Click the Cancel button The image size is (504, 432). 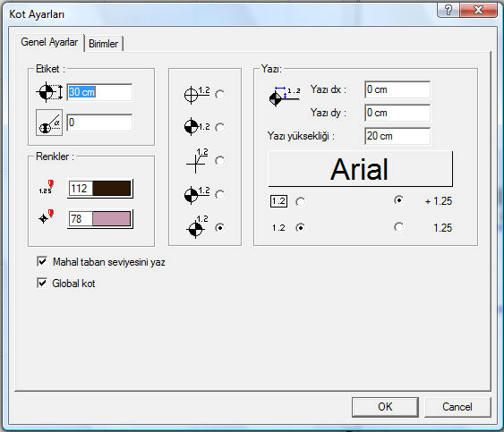pos(457,407)
